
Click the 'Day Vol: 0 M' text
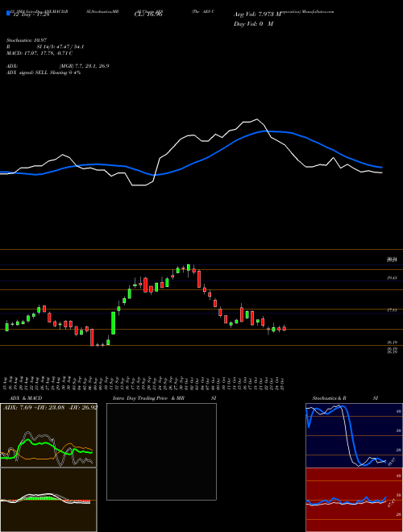[253, 23]
